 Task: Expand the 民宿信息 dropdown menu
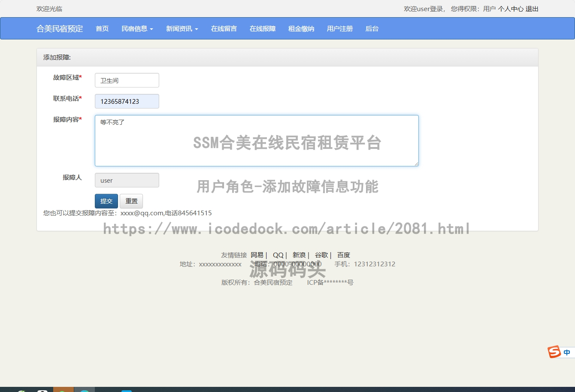click(137, 29)
